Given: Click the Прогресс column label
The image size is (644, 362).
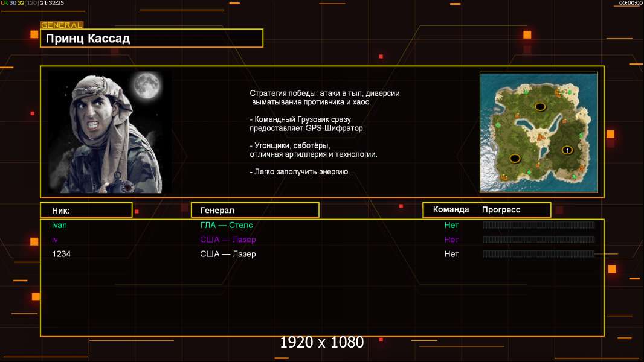Looking at the screenshot, I should click(x=501, y=209).
